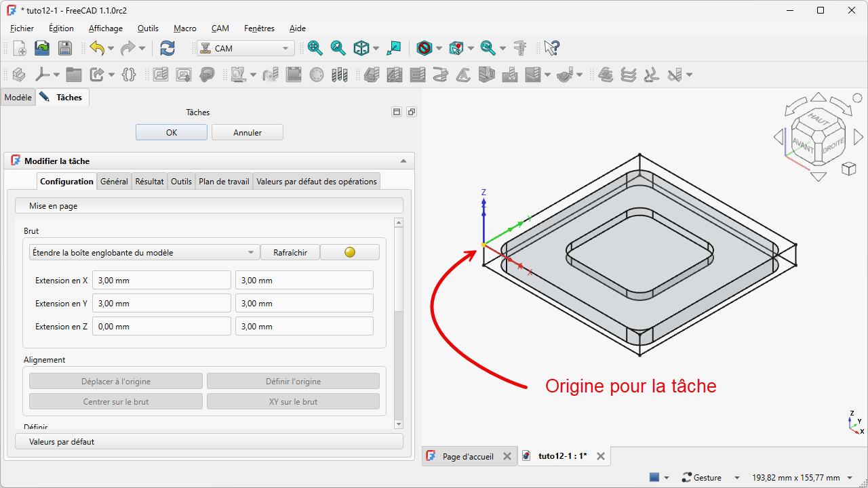Expand the Valeurs par défaut section
Image resolution: width=868 pixels, height=488 pixels.
coord(209,441)
